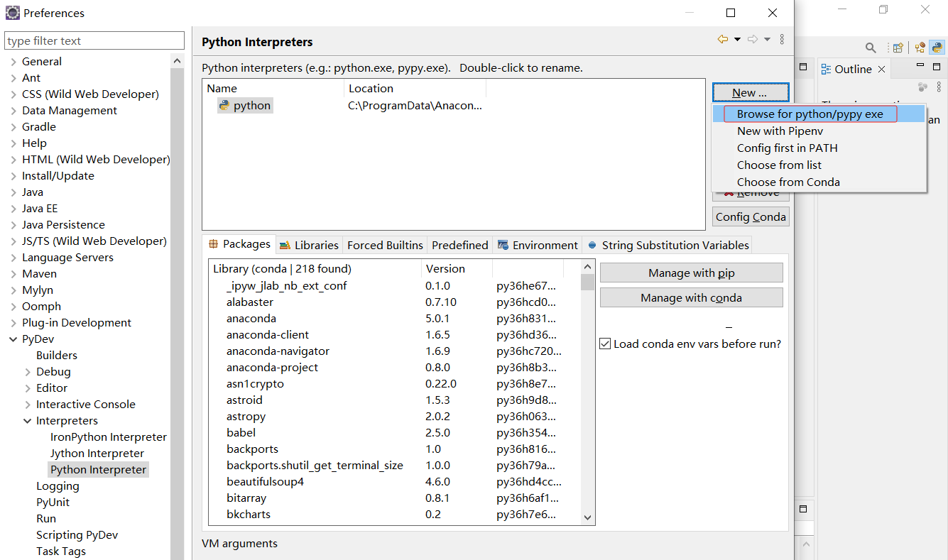Maximize the Outline view panel
This screenshot has width=948, height=560.
(x=937, y=66)
